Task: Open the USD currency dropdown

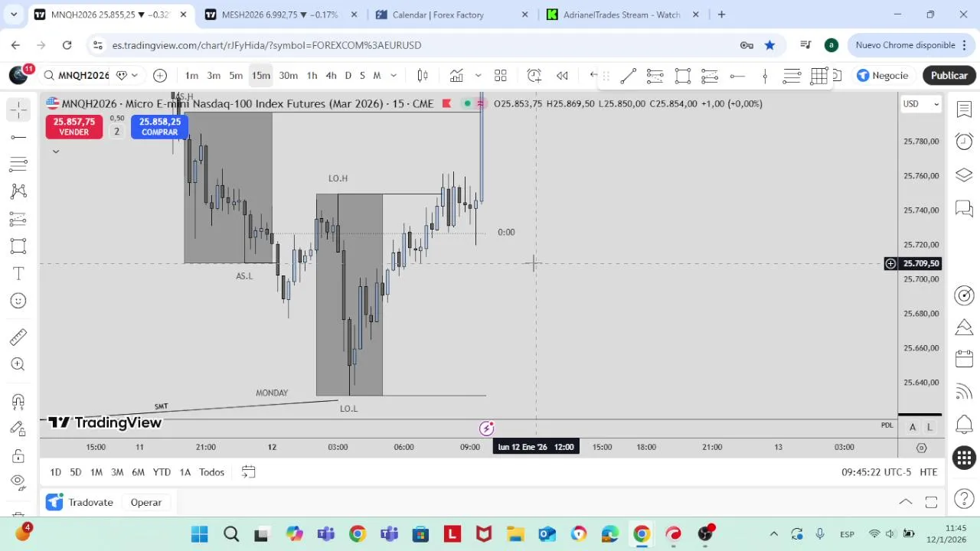Action: click(920, 104)
